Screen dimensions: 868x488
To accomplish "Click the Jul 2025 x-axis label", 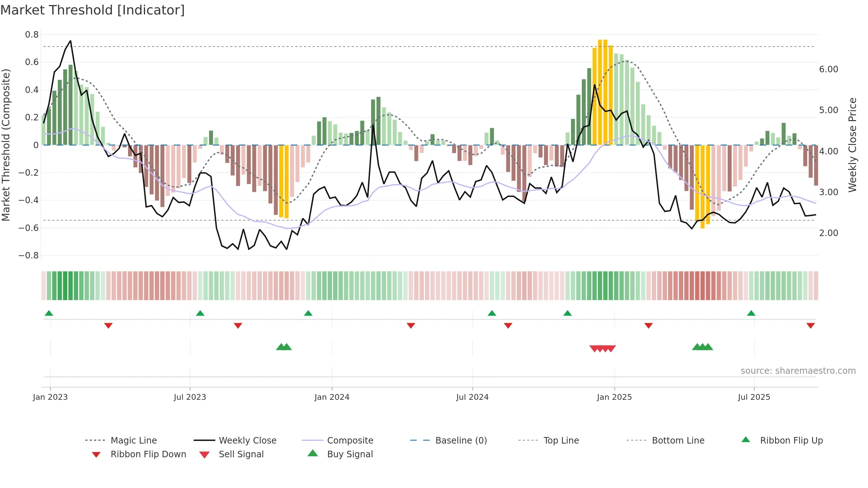I will [x=754, y=397].
